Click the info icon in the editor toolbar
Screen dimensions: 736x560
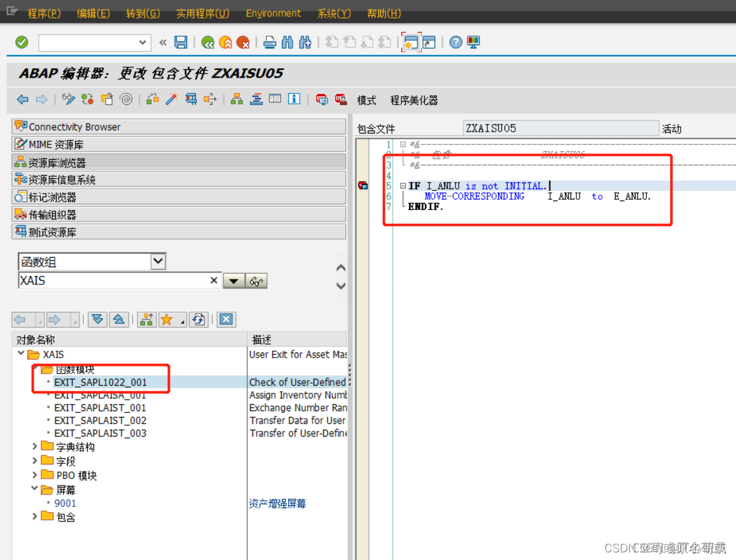[x=294, y=99]
